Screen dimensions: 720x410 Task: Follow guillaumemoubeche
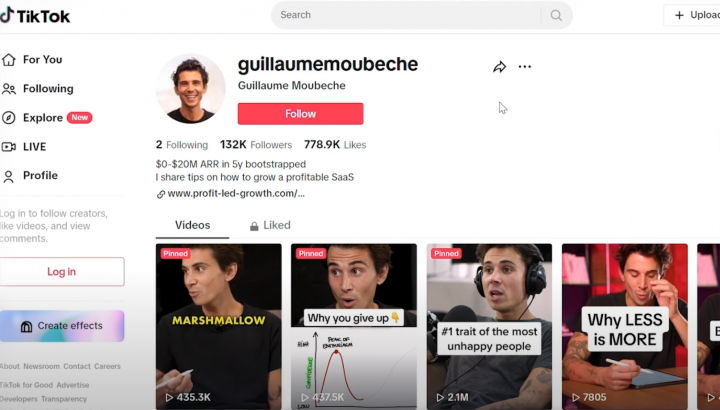[300, 114]
